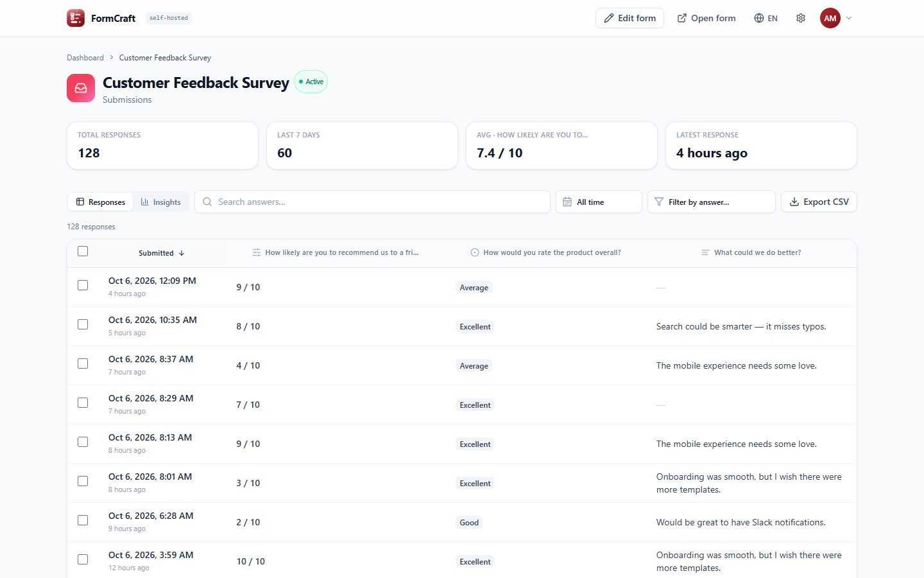This screenshot has height=578, width=924.
Task: Click the external link icon on Open form
Action: [x=682, y=18]
